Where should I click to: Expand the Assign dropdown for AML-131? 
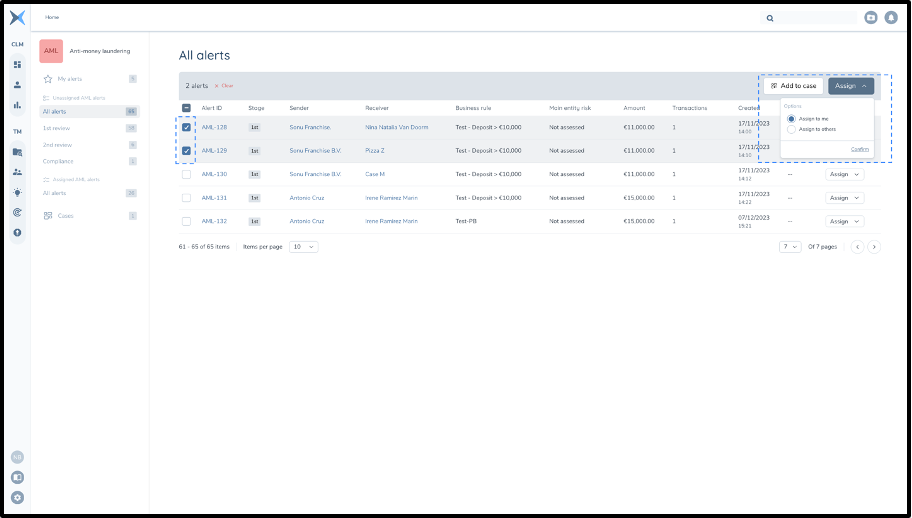(844, 198)
